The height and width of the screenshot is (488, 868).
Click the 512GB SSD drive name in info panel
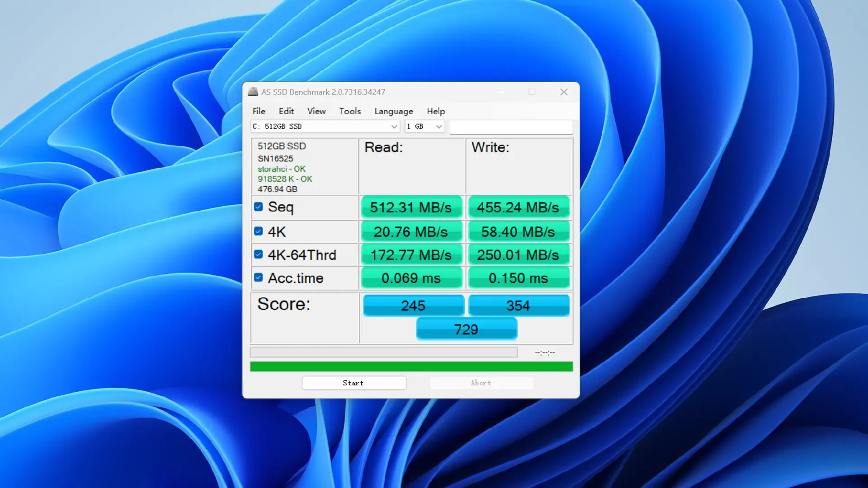282,146
